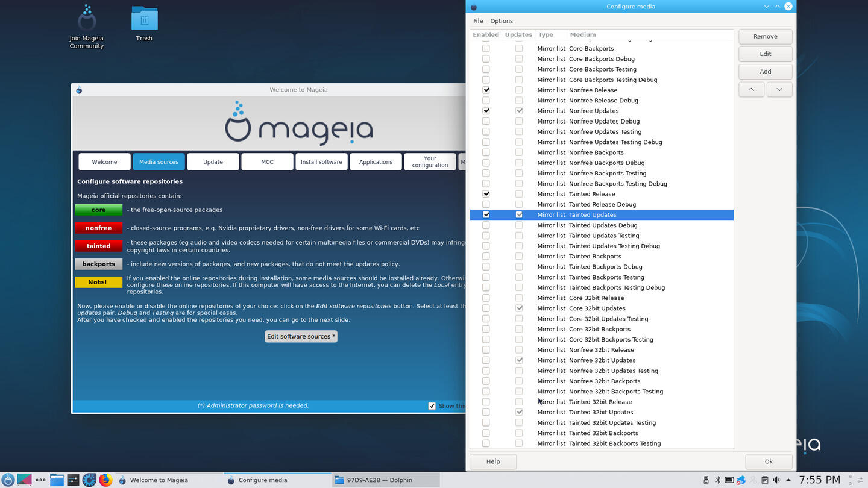Select the Nonfree 32bit Backports row
The height and width of the screenshot is (488, 868).
[x=602, y=381]
